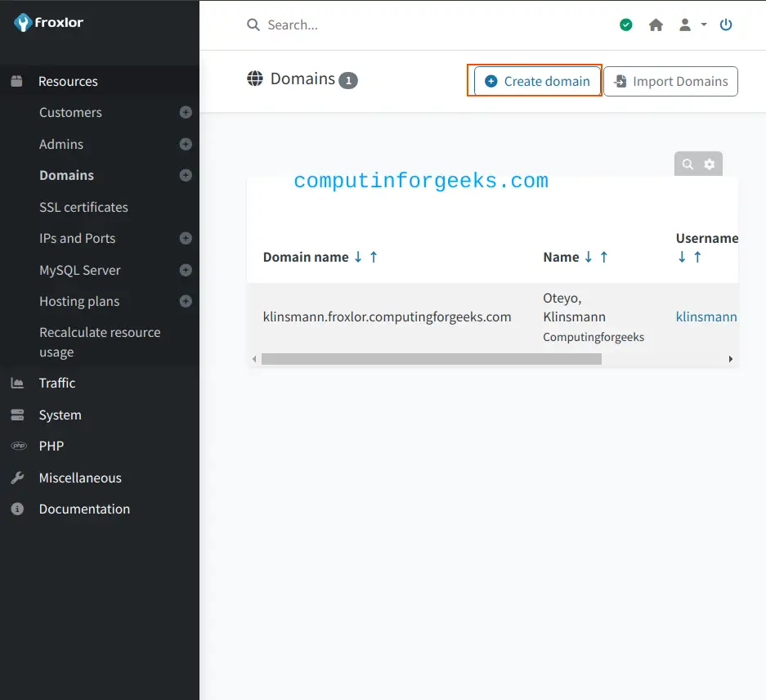Sort Username column ascending arrow
The width and height of the screenshot is (766, 700).
coord(697,257)
